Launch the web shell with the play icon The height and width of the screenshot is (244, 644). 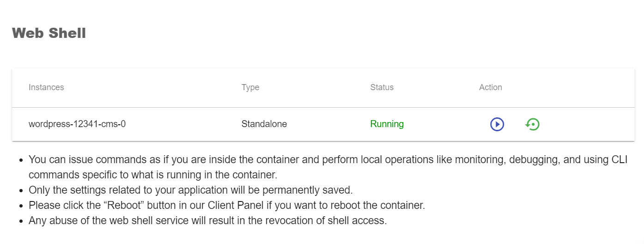pos(497,124)
